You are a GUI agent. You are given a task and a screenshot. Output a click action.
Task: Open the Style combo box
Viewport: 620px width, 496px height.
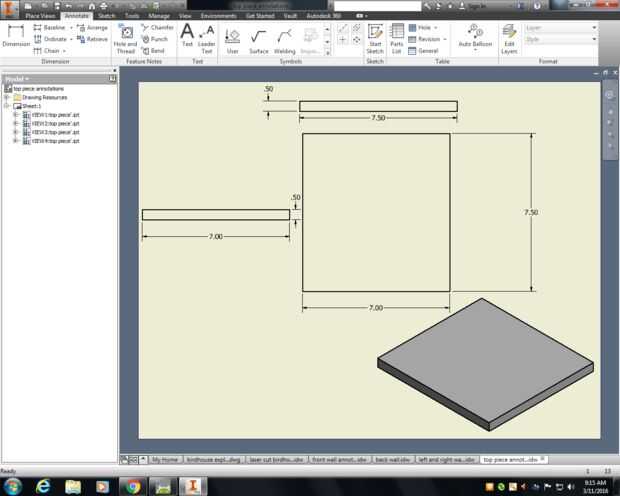(561, 39)
